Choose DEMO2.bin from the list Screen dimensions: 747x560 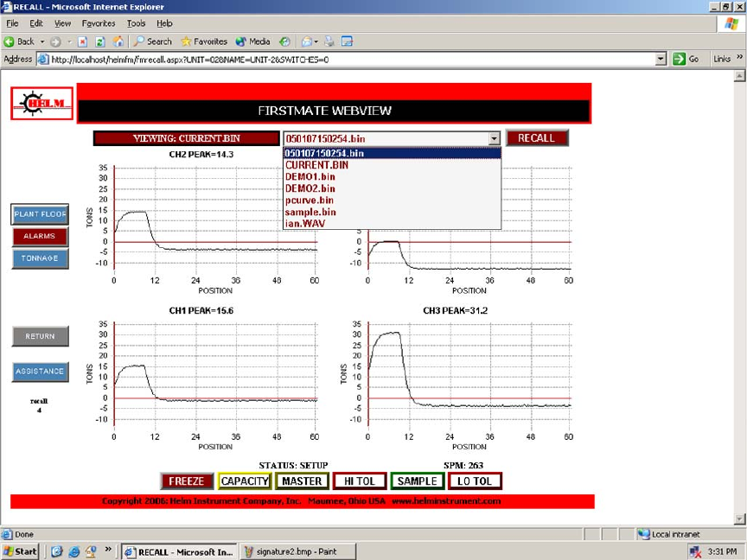pyautogui.click(x=392, y=188)
